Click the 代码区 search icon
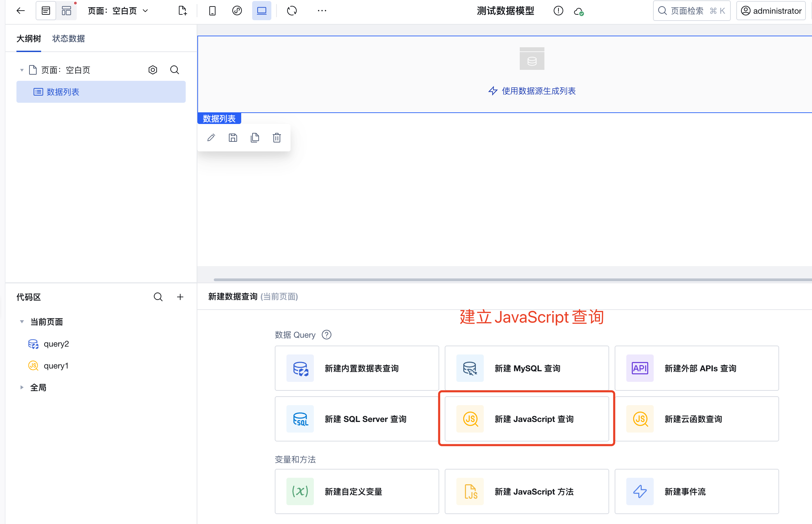Image resolution: width=812 pixels, height=524 pixels. pyautogui.click(x=158, y=297)
